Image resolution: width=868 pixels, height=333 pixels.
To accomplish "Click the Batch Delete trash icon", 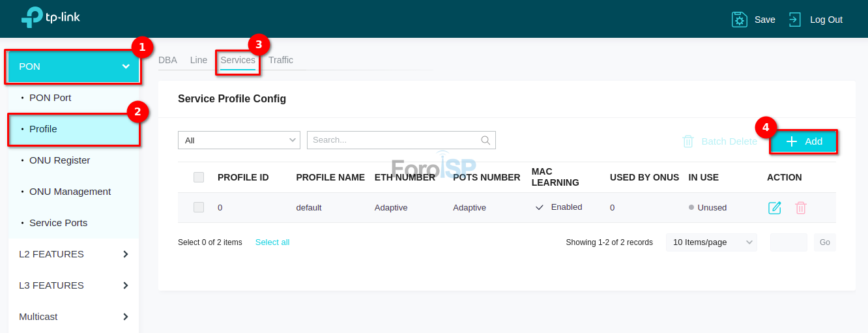I will point(688,141).
